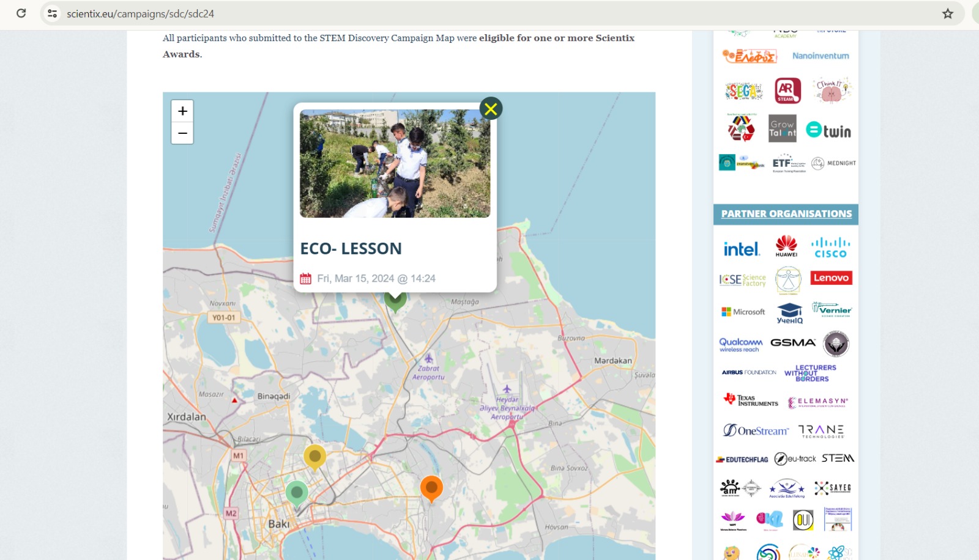Click the Qualcomm wireless reach logo
Image resolution: width=979 pixels, height=560 pixels.
pos(740,345)
